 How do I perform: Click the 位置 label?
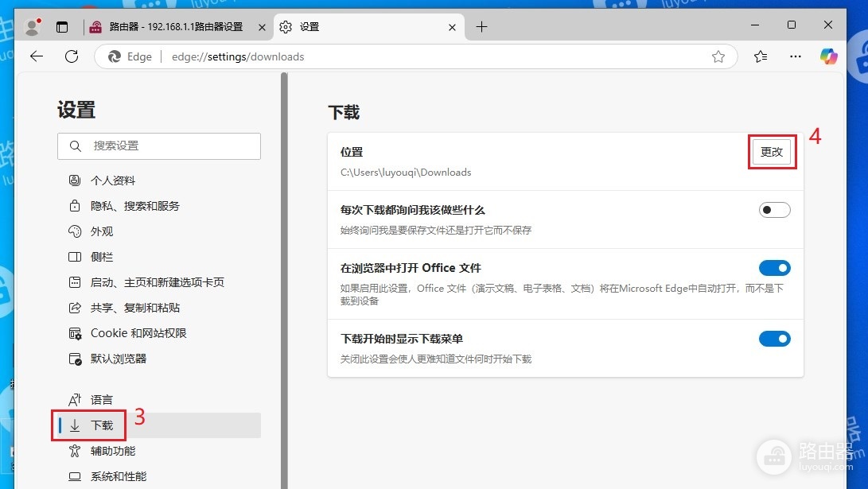point(352,152)
